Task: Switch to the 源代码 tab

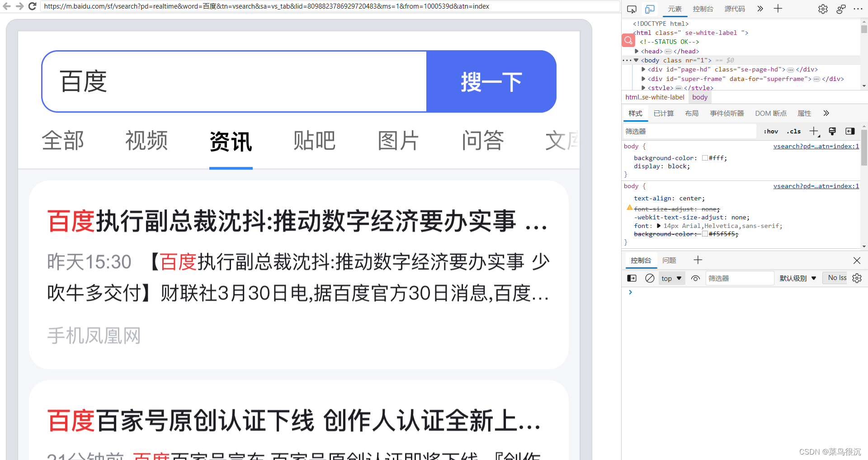Action: click(735, 9)
